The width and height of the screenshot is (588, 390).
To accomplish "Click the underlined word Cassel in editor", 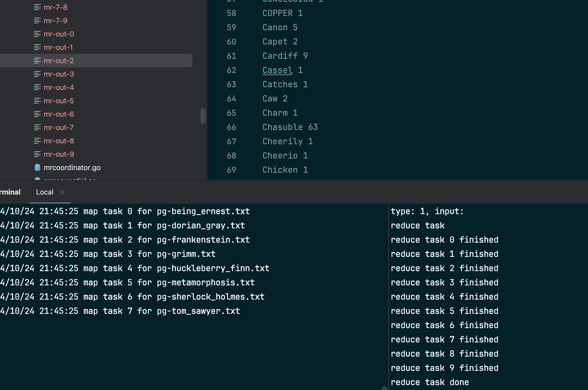I will pos(278,70).
